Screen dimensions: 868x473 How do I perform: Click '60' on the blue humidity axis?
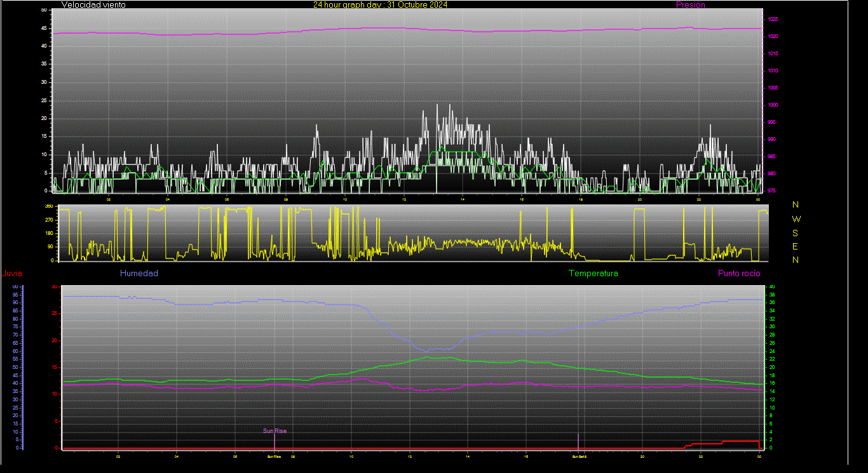click(15, 351)
